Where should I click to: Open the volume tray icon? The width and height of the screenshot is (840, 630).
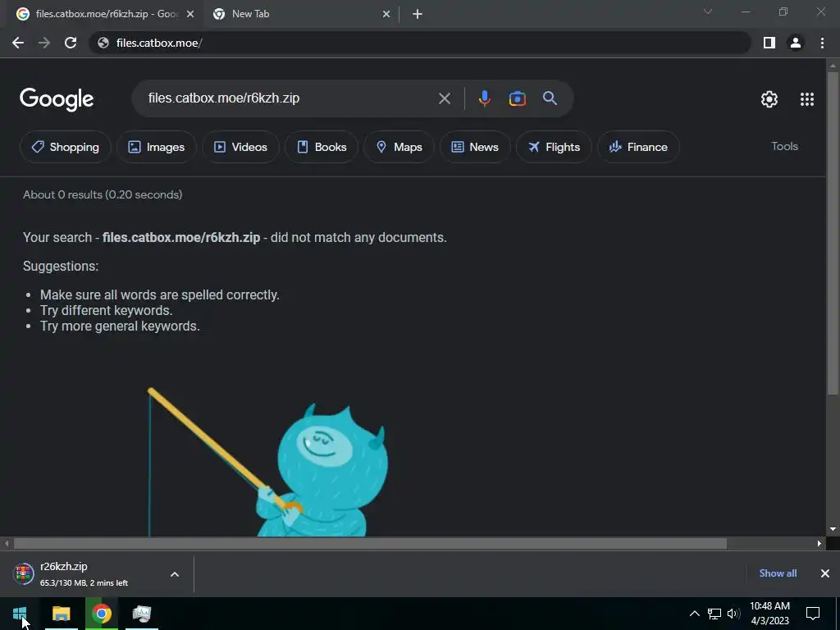coord(733,614)
